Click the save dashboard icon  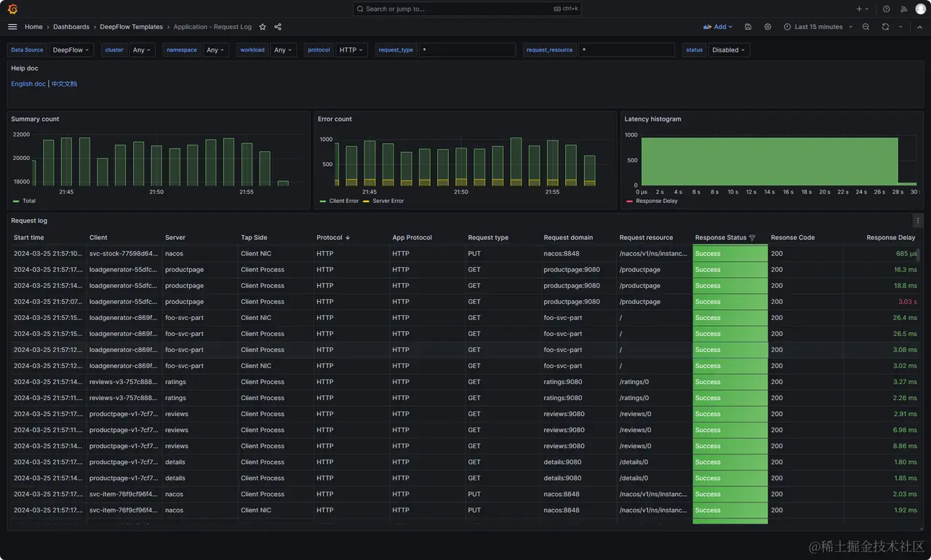(748, 27)
